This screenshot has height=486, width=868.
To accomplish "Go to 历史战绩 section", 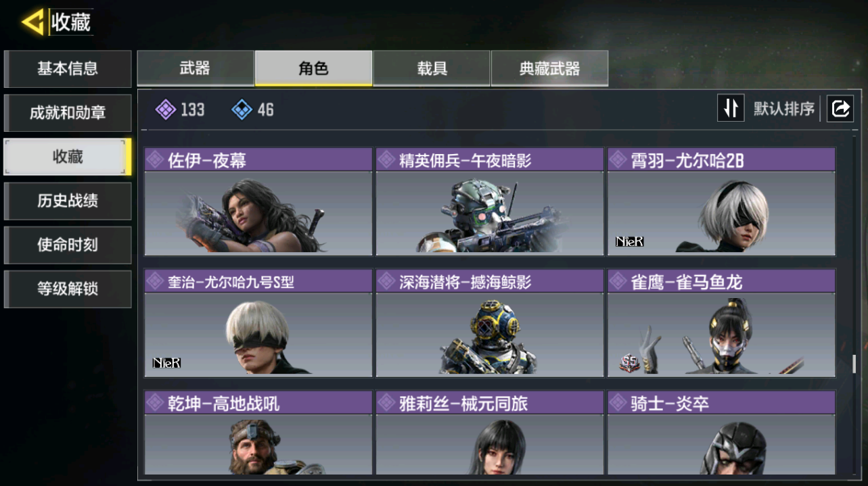I will click(68, 201).
